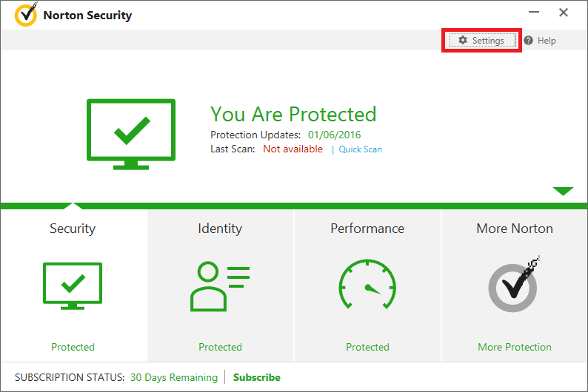Click the Settings gear icon
Screen dimensions: 588x392
point(463,41)
